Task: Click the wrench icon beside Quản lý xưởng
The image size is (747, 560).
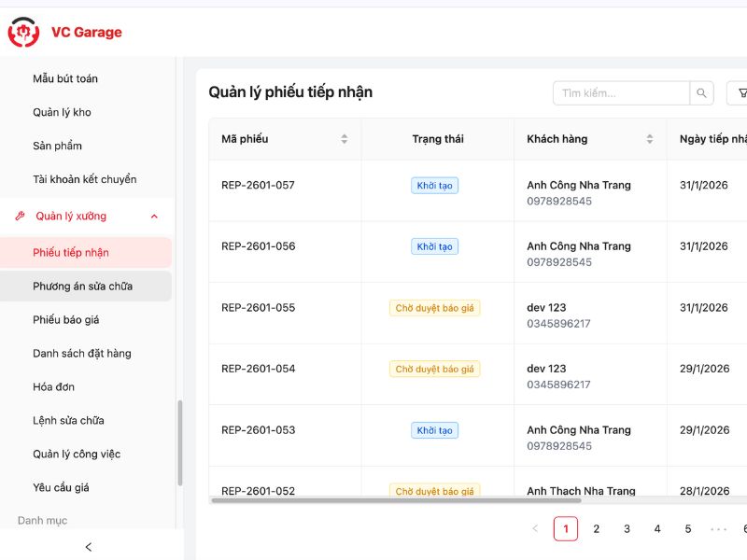Action: [21, 216]
